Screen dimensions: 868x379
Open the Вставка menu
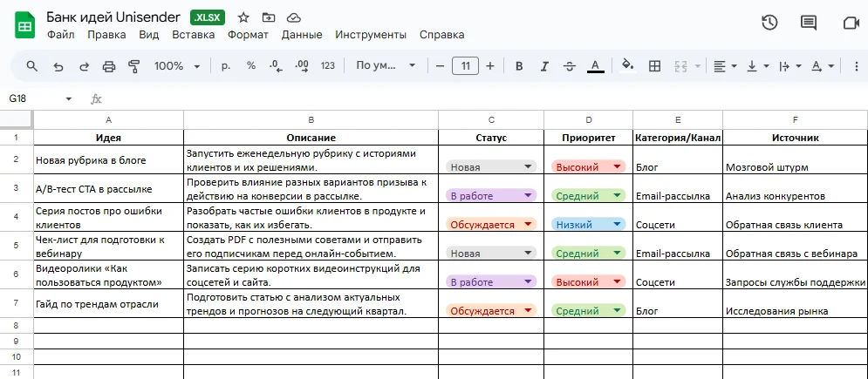(193, 35)
